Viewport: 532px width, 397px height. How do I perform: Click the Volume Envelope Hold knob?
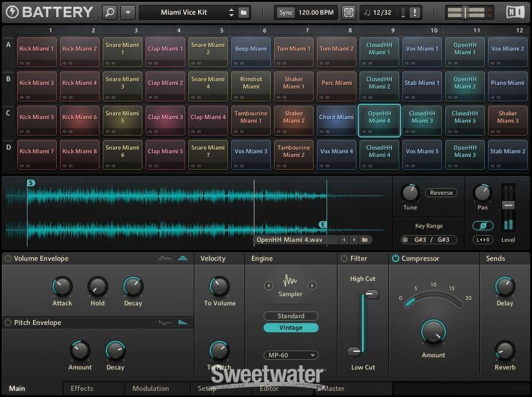tap(97, 286)
